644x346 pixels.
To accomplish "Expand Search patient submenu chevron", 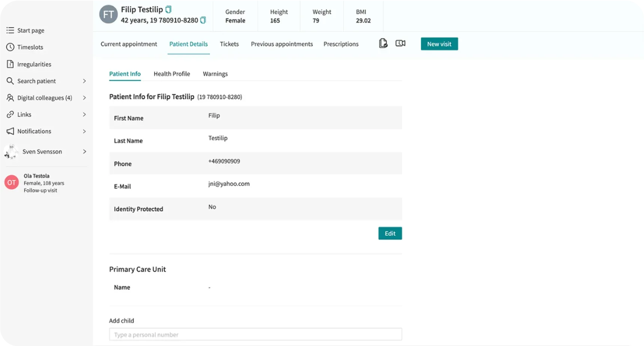I will click(x=84, y=81).
